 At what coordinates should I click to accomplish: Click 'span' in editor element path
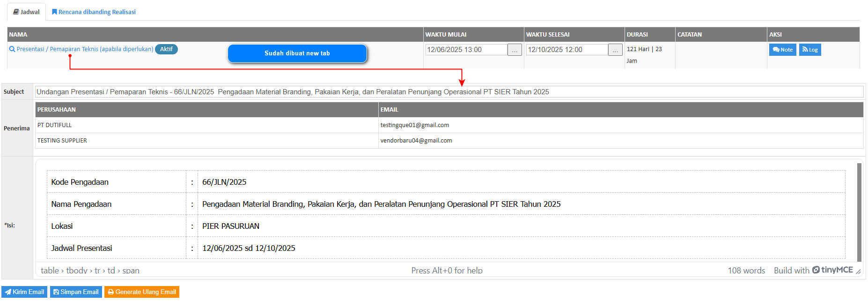[x=131, y=271]
